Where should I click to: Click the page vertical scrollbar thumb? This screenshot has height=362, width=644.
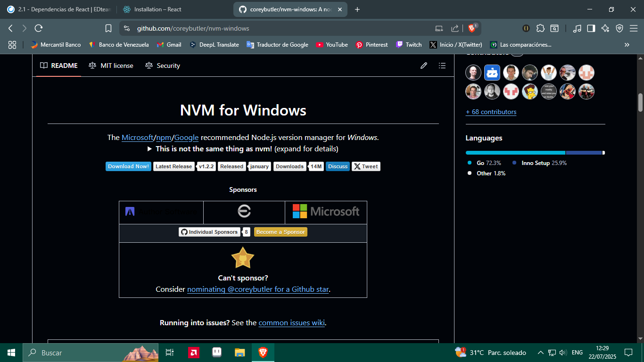point(640,103)
